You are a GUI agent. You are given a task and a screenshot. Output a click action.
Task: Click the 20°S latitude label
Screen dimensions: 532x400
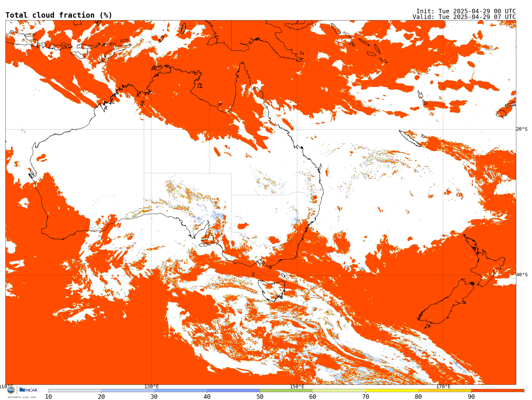522,129
